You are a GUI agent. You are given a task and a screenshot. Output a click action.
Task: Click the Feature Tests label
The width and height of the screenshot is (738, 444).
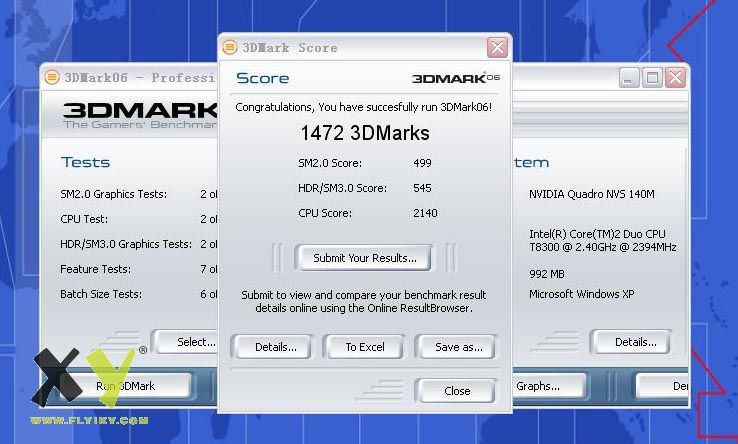(96, 269)
